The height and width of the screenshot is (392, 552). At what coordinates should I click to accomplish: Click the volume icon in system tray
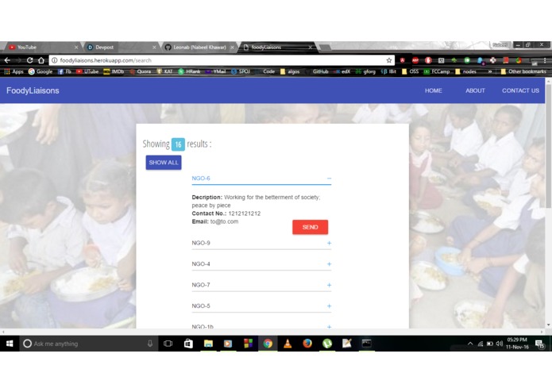(x=500, y=344)
